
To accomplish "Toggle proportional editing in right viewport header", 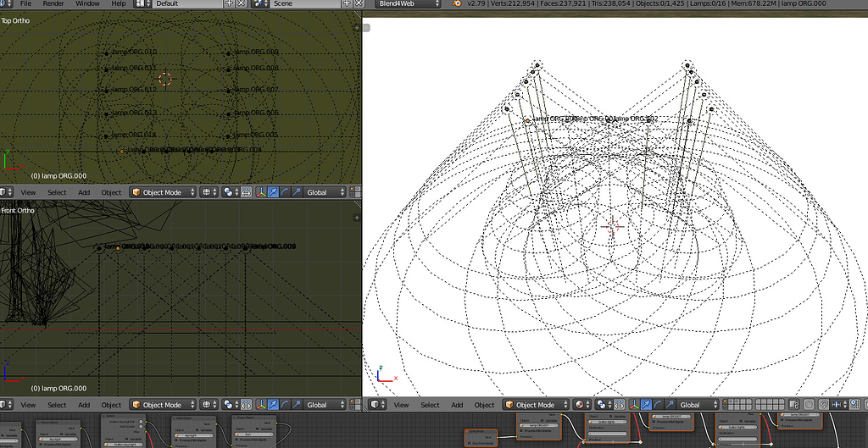I will point(809,405).
